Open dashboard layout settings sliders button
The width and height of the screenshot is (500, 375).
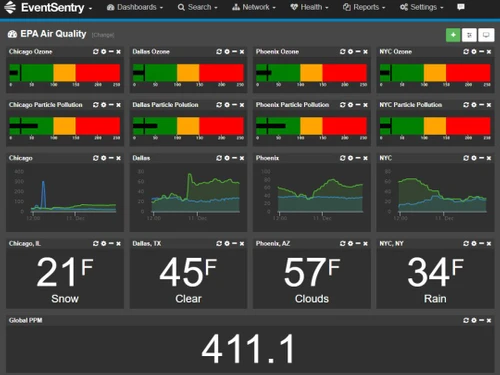click(469, 35)
